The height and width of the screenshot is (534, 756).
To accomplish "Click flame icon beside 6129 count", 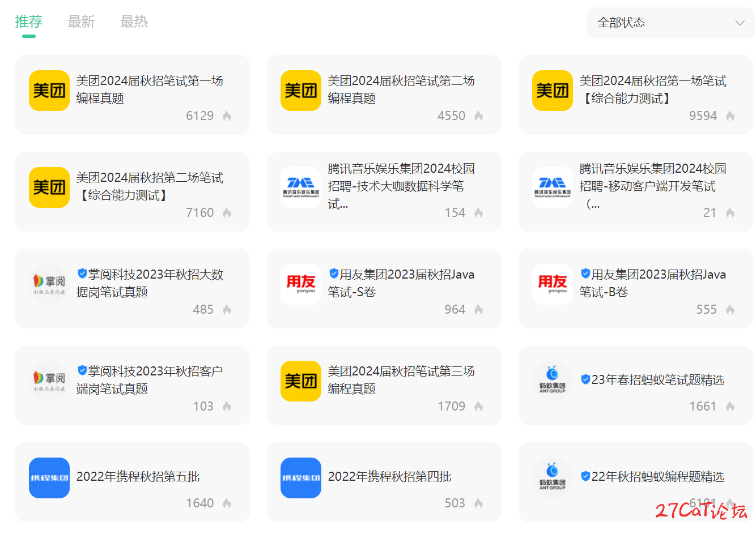I will pos(227,116).
